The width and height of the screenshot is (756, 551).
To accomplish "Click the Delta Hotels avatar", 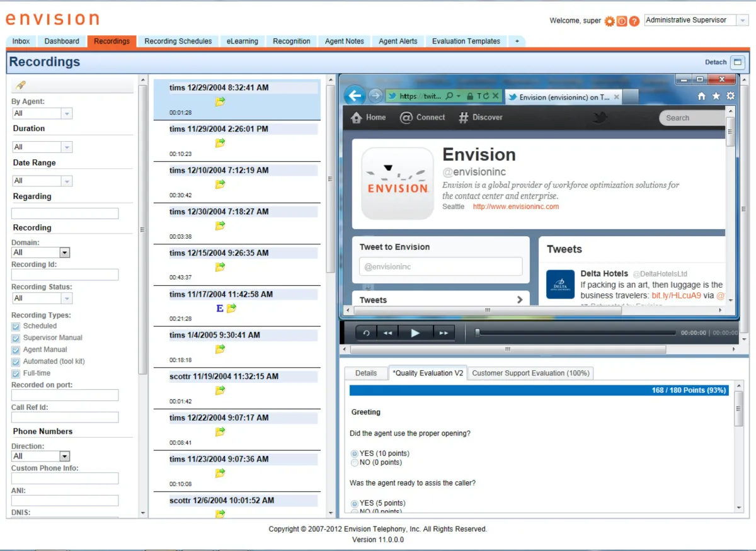I will tap(560, 284).
